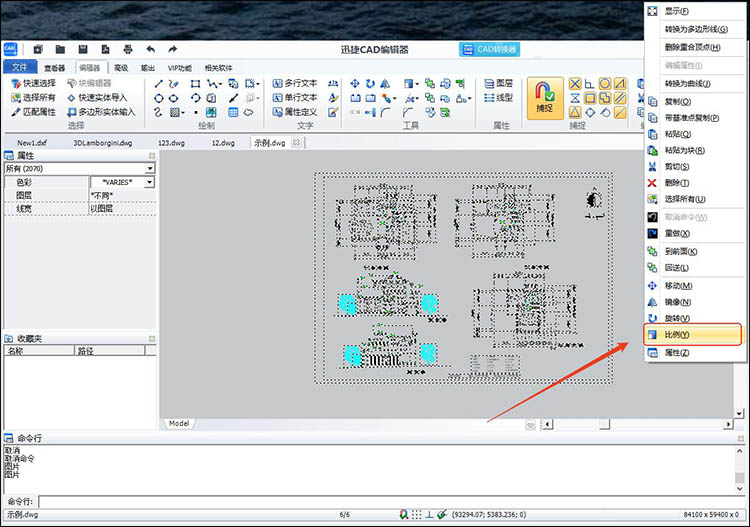Toggle intersection snap (X icon)

click(x=575, y=84)
